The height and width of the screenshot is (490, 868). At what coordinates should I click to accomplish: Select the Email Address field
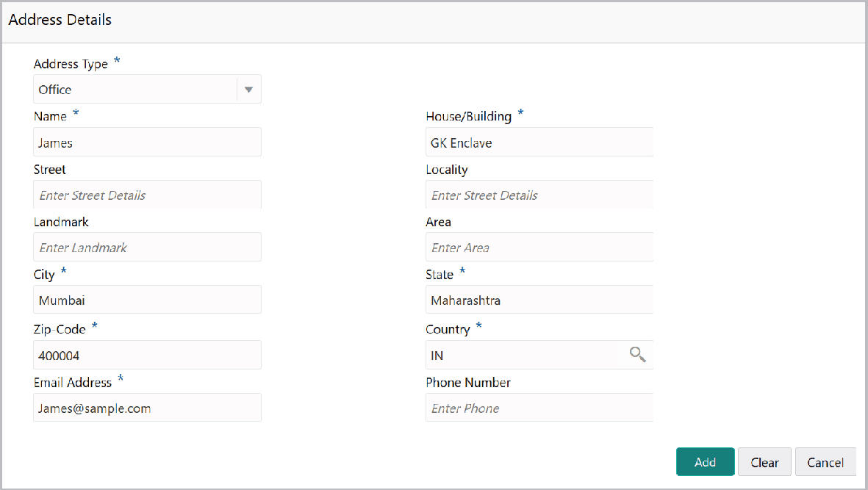tap(147, 408)
